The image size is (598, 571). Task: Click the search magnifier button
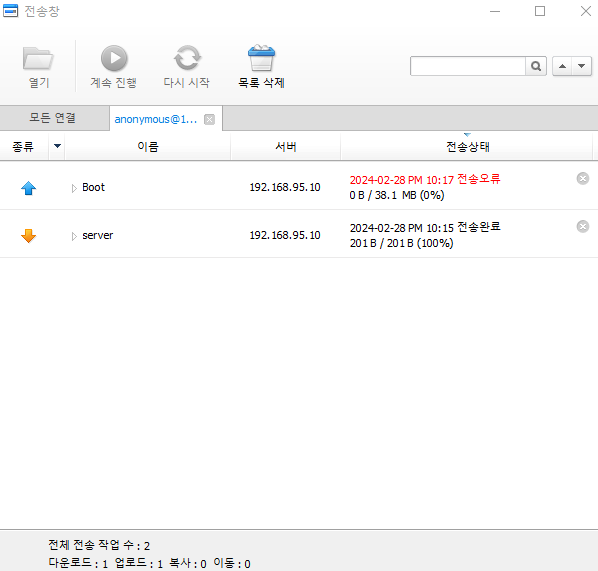click(x=536, y=66)
